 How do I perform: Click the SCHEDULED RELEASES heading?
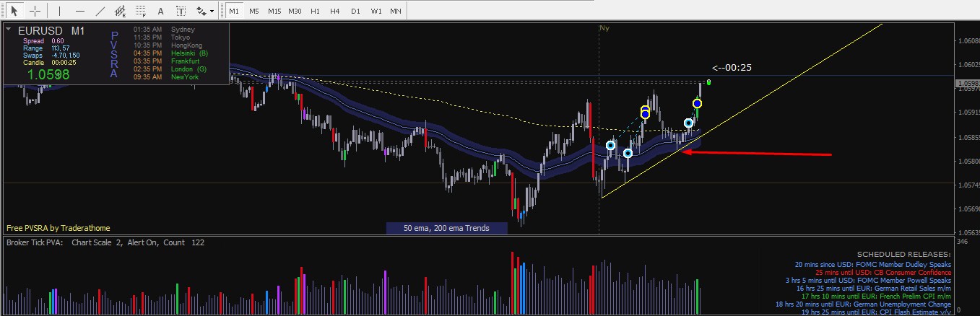pos(903,255)
